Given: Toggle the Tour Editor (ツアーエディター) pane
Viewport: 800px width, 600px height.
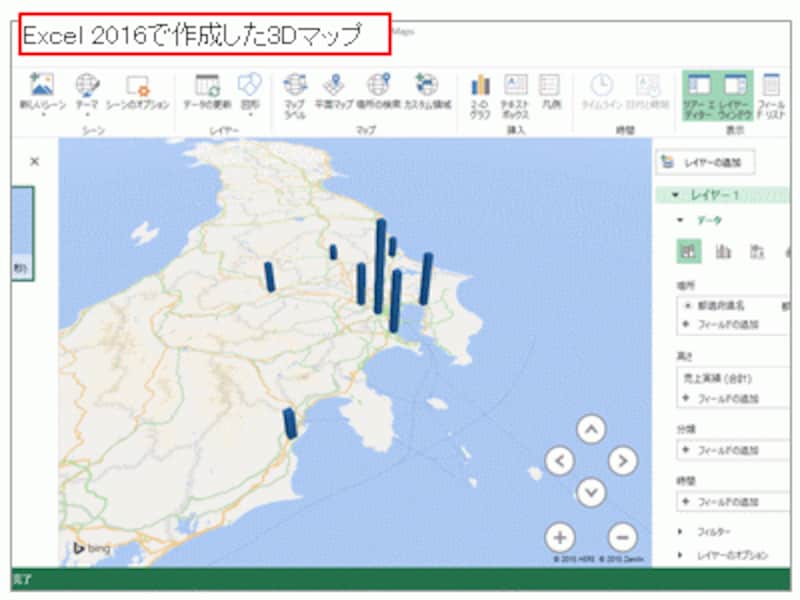Looking at the screenshot, I should tap(699, 95).
